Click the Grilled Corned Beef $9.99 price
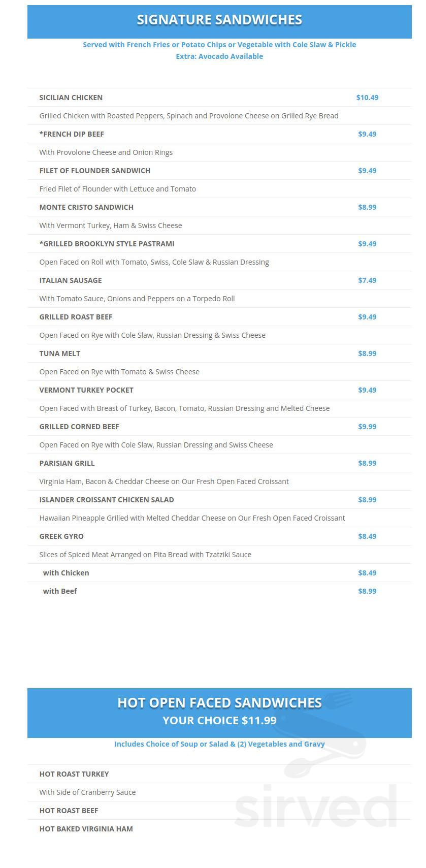 tap(367, 427)
